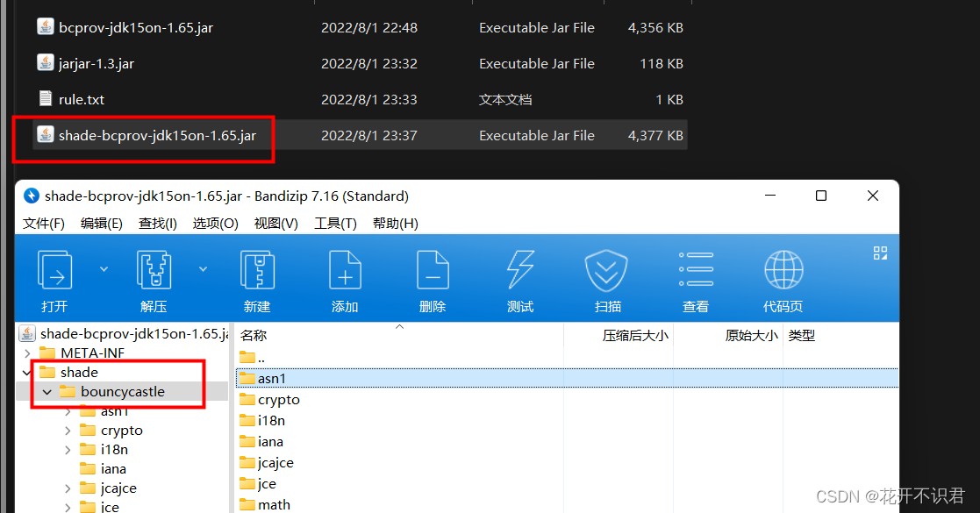Collapse the shade tree node
Screen dimensions: 980x513
point(27,373)
